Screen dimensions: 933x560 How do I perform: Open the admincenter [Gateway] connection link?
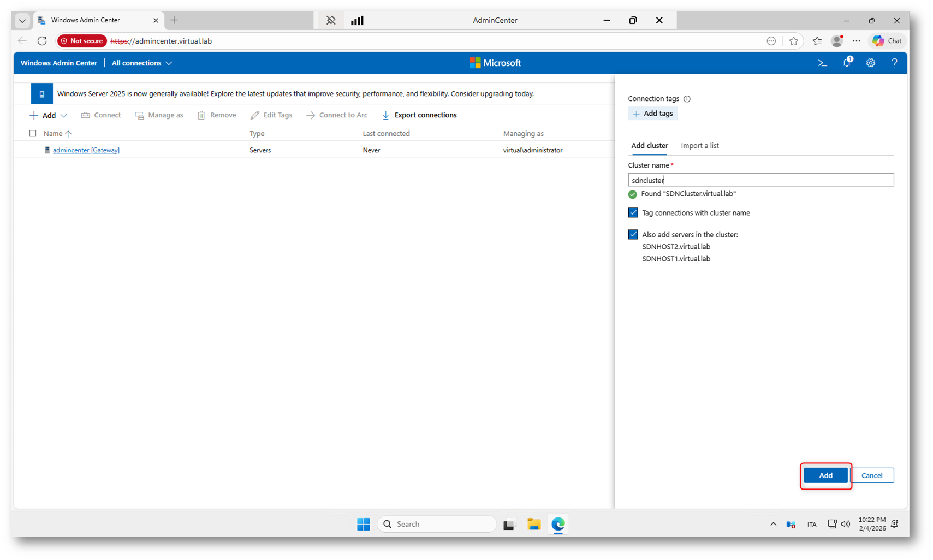pos(86,150)
